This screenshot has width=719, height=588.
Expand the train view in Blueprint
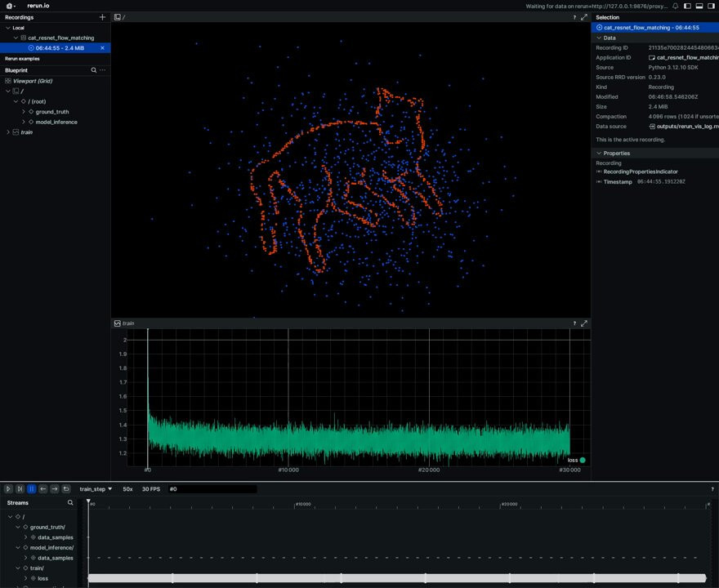click(8, 132)
